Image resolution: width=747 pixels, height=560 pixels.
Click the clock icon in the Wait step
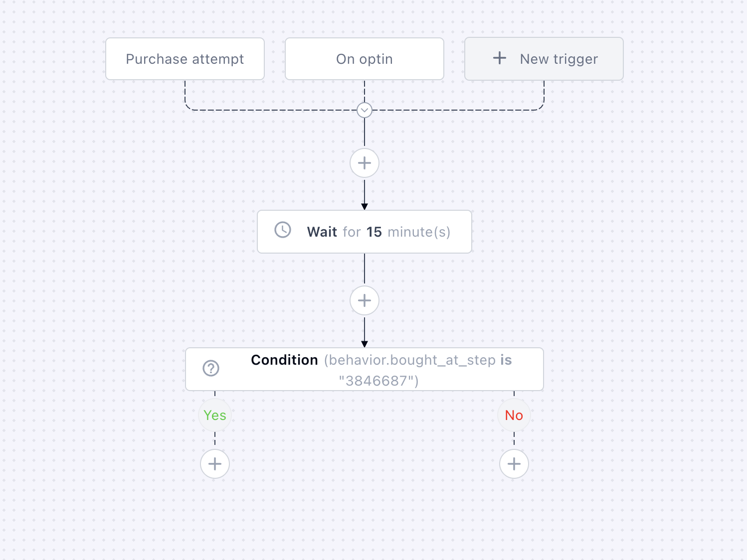tap(283, 230)
